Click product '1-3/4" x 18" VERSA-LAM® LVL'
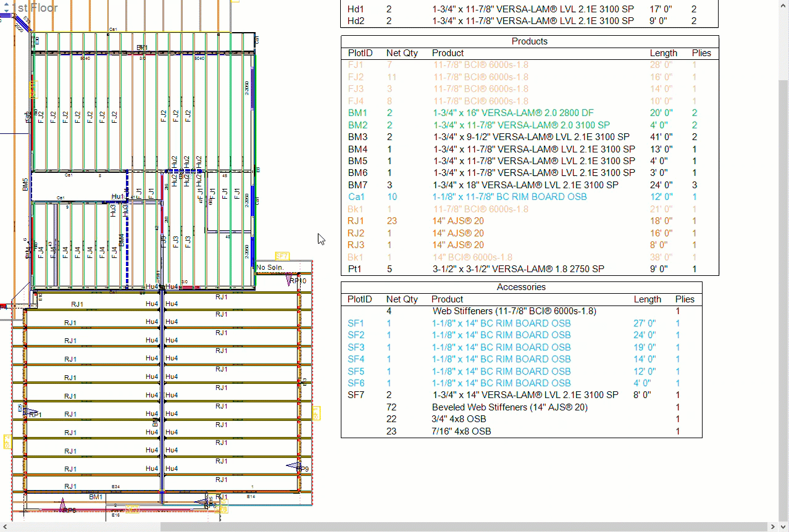Image resolution: width=789 pixels, height=532 pixels. pos(525,185)
